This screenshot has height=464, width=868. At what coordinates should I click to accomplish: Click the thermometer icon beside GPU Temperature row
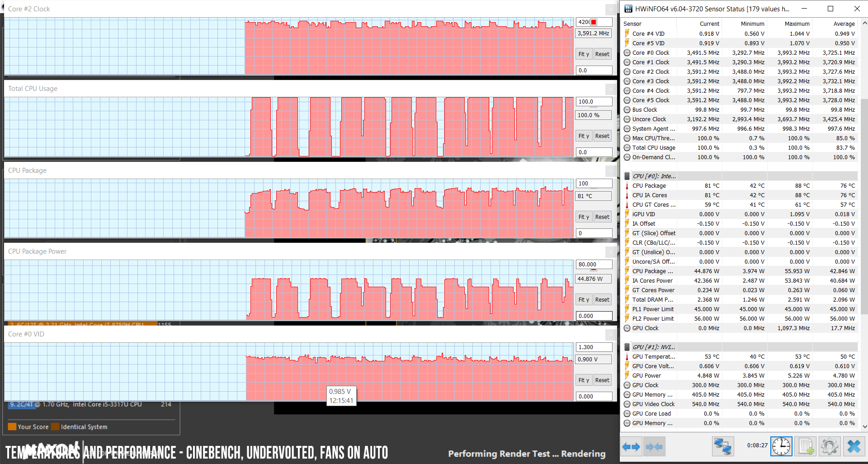[627, 357]
